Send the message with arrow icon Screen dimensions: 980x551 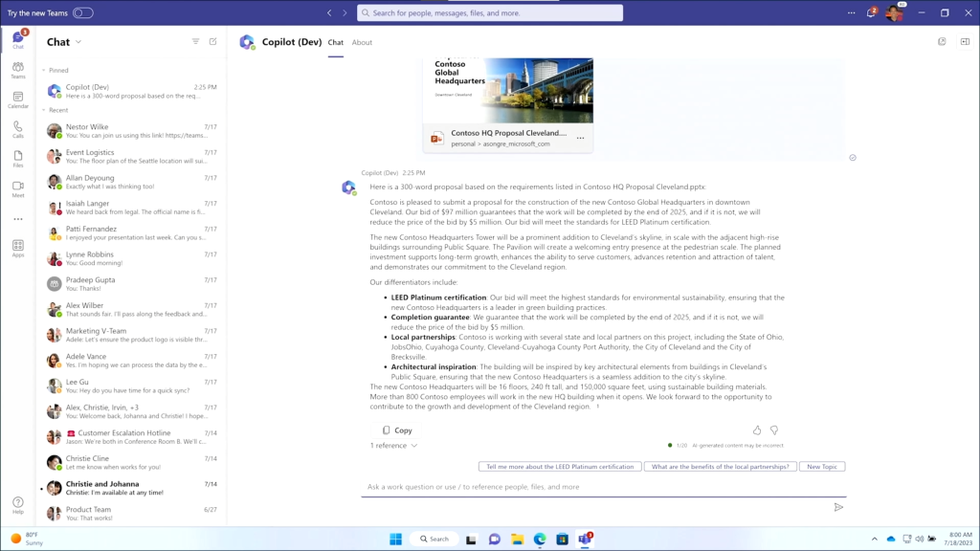838,507
